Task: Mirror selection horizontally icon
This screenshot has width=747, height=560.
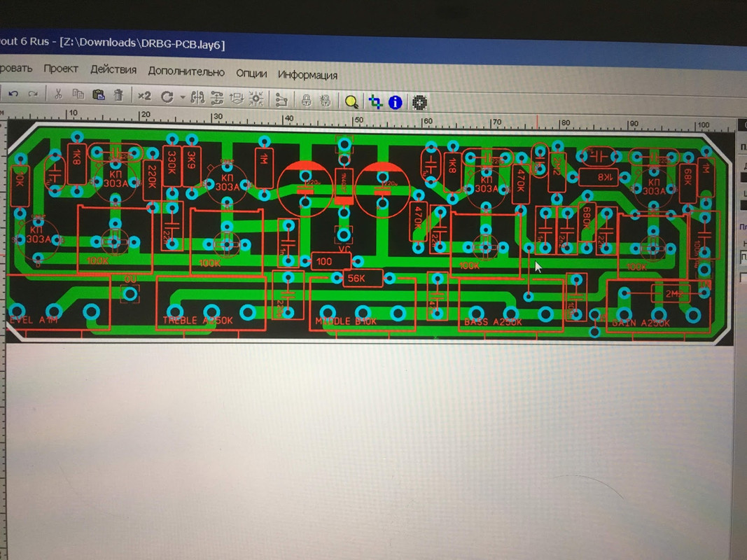Action: [x=197, y=97]
